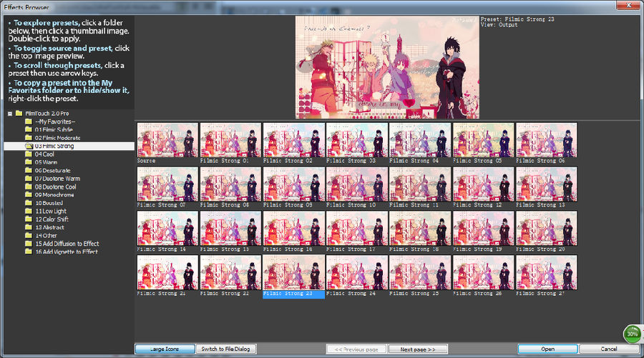
Task: Choose the Filmic Strong 11 preset
Action: pos(420,184)
